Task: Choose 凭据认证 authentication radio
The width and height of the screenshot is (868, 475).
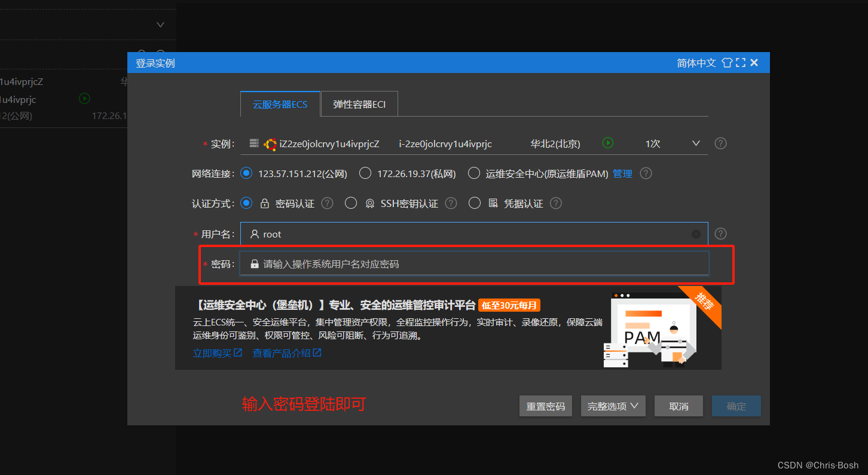Action: click(475, 203)
